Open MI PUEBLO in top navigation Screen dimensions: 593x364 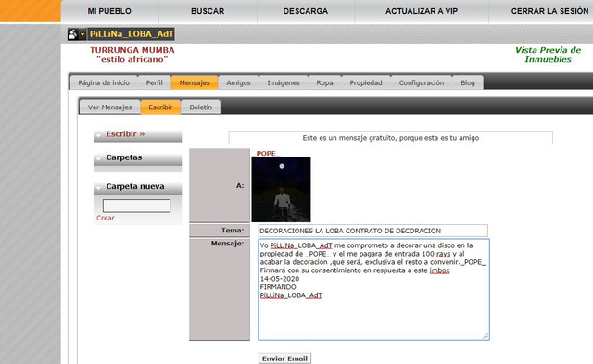(109, 11)
